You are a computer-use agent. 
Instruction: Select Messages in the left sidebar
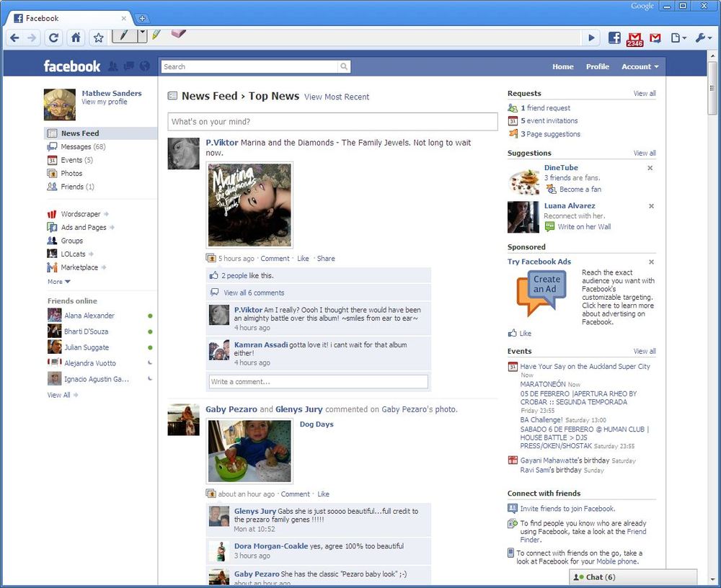[76, 147]
